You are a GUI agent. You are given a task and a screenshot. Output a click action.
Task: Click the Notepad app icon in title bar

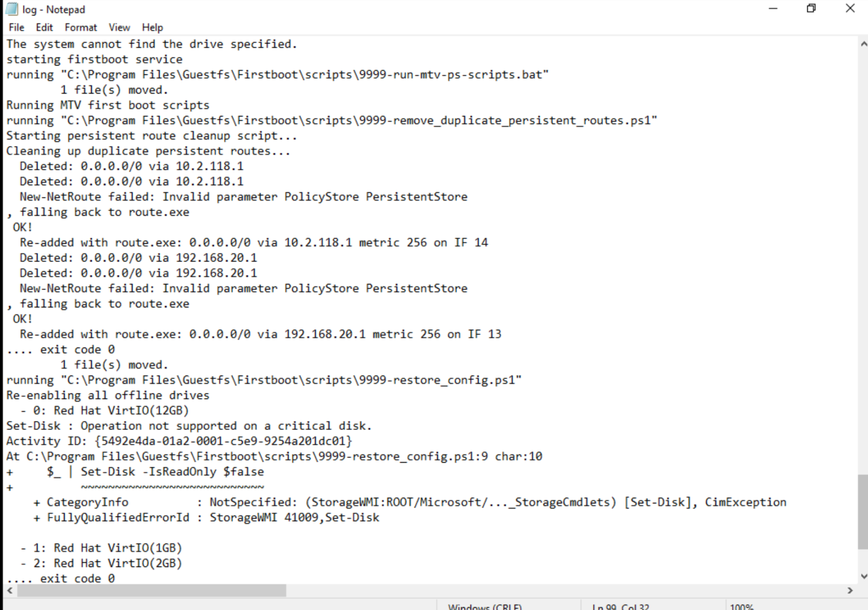[11, 9]
